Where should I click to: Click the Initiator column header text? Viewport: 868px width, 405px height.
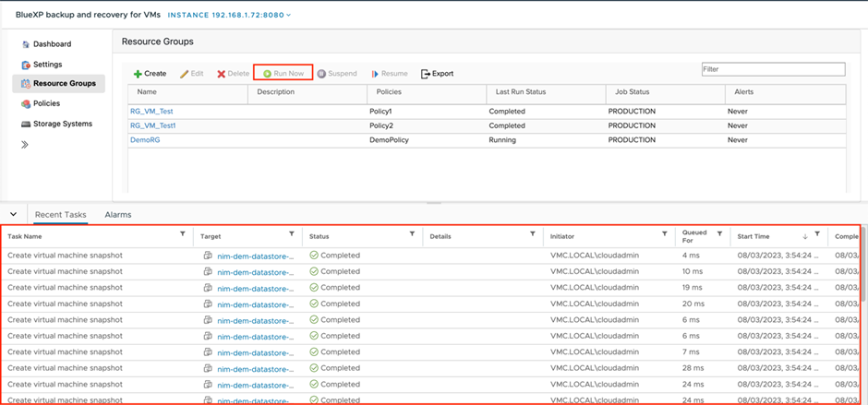[x=561, y=236]
